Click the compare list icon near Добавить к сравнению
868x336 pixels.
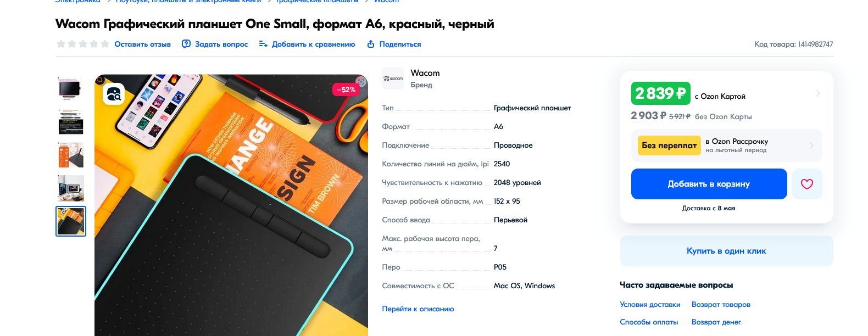point(263,44)
